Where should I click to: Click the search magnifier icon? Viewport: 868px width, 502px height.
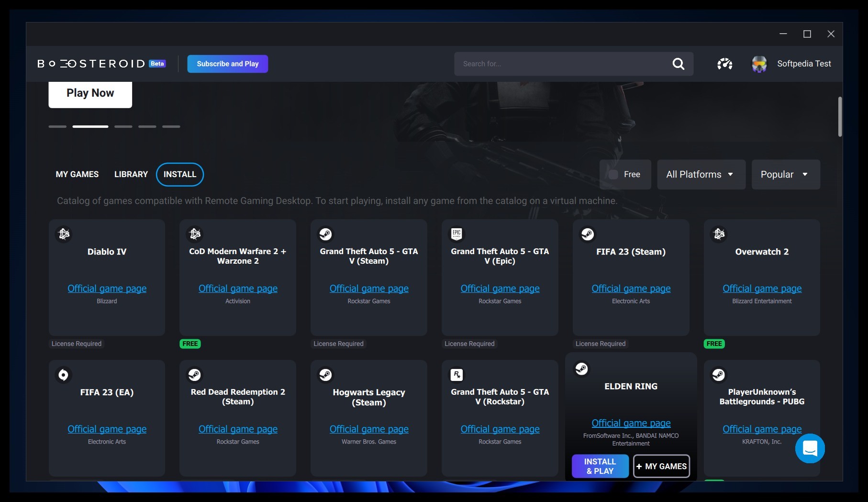678,64
